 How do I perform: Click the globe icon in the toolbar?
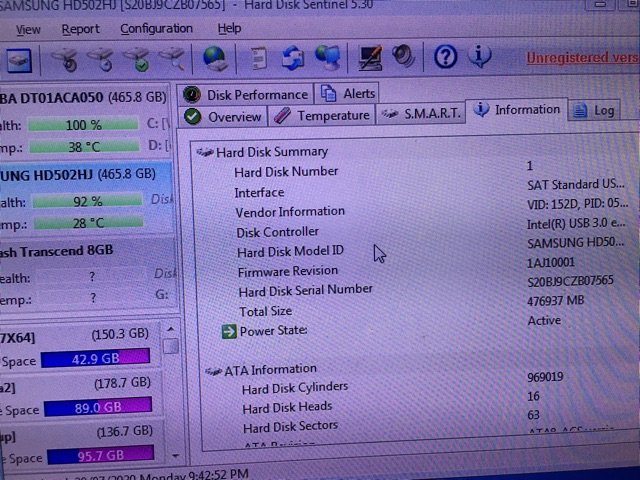(x=215, y=58)
